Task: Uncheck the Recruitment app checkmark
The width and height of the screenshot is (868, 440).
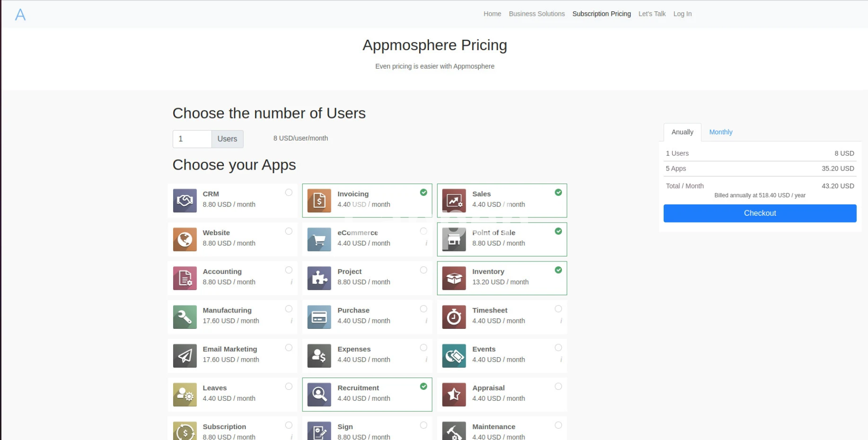Action: pyautogui.click(x=424, y=387)
